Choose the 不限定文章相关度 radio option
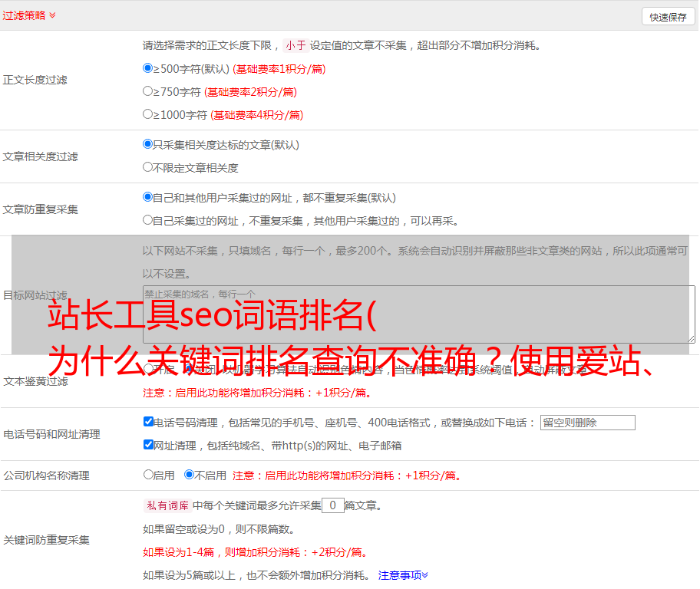The height and width of the screenshot is (589, 700). [147, 167]
